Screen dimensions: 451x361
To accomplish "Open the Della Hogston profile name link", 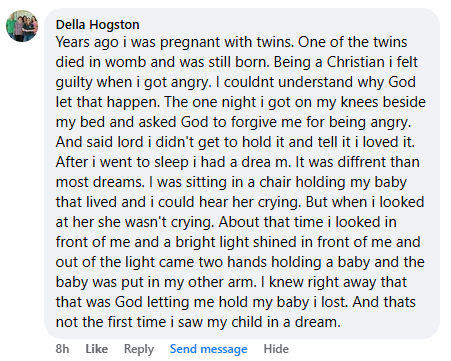I will (x=98, y=25).
